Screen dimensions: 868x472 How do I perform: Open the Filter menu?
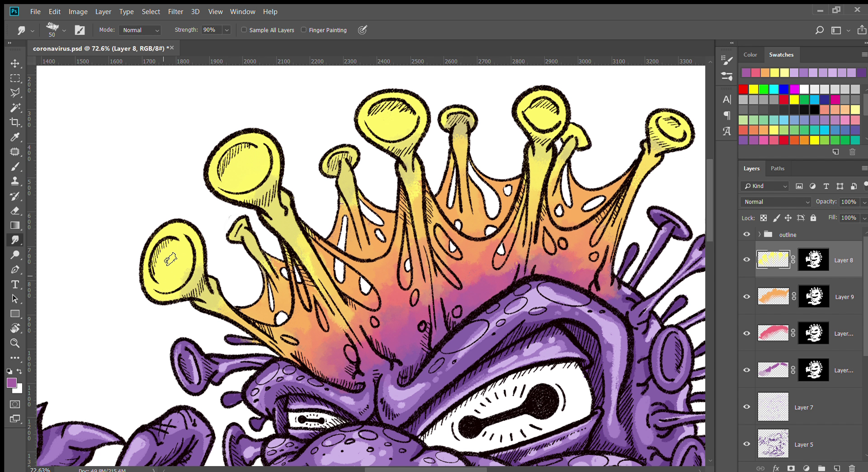pyautogui.click(x=175, y=12)
